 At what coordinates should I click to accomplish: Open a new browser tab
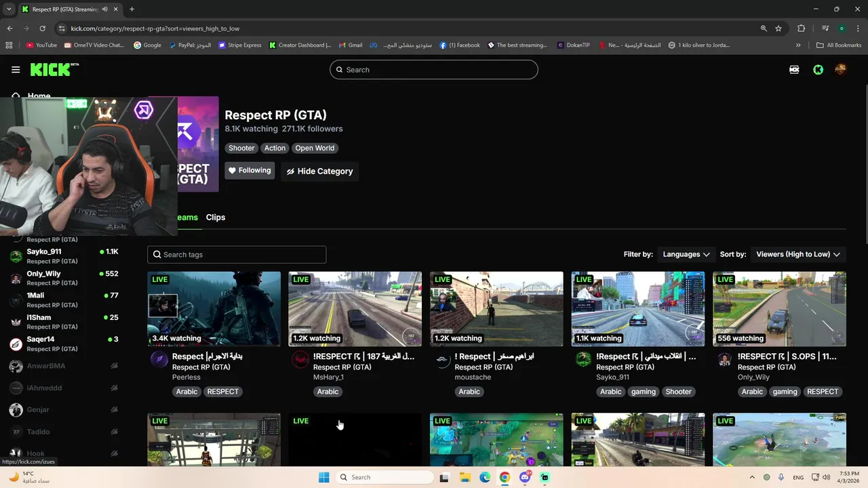coord(132,9)
